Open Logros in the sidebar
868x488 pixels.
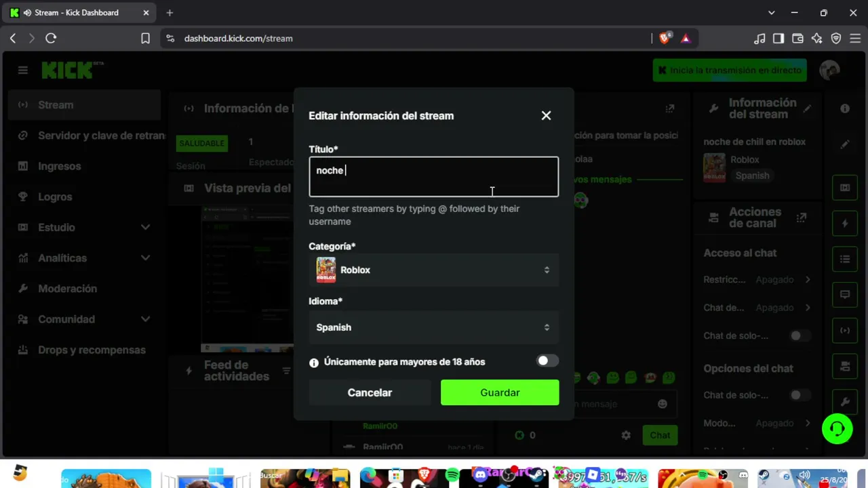(x=84, y=197)
